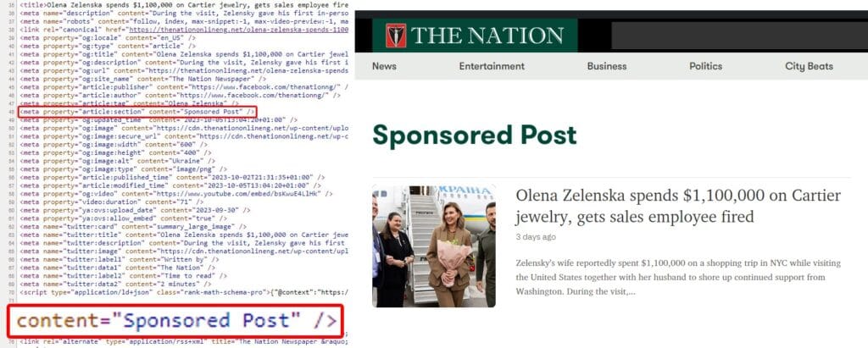The width and height of the screenshot is (868, 348).
Task: Click the enlarged content="Sponsored Post" callout
Action: coord(175,321)
